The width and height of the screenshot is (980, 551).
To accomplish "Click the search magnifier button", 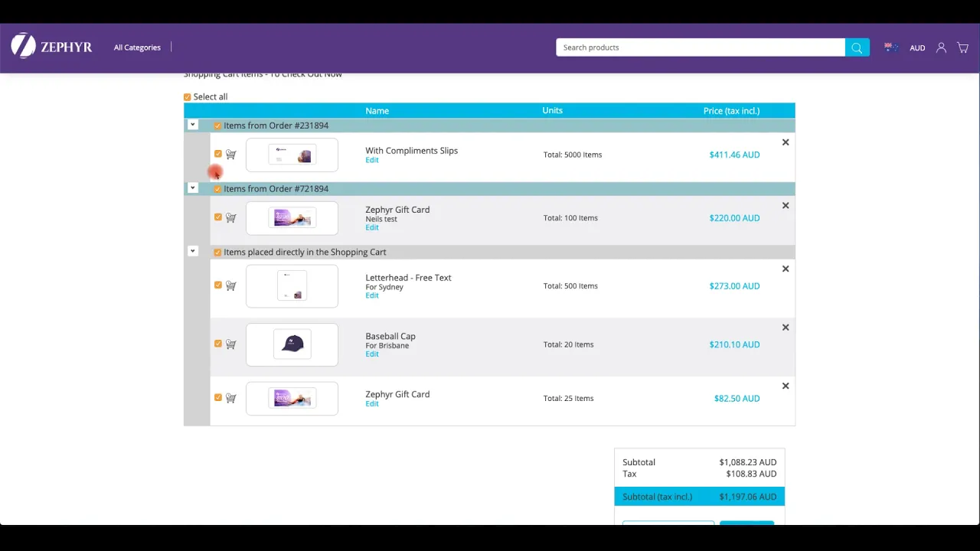I will [857, 47].
